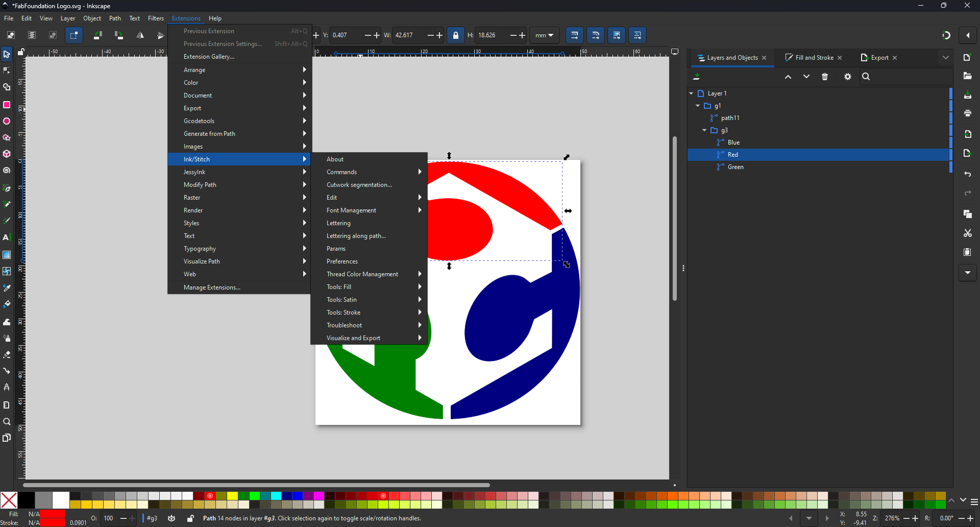Image resolution: width=980 pixels, height=527 pixels.
Task: Click Cutwork segmentation... entry
Action: coord(369,185)
